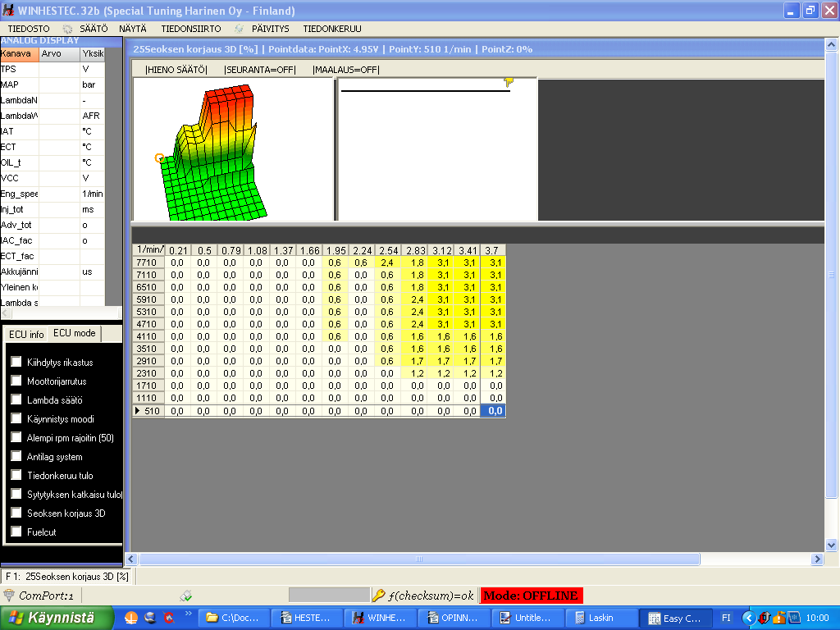Image resolution: width=840 pixels, height=630 pixels.
Task: Click the refresh icon beside PÄIVITYS menu
Action: pyautogui.click(x=239, y=29)
